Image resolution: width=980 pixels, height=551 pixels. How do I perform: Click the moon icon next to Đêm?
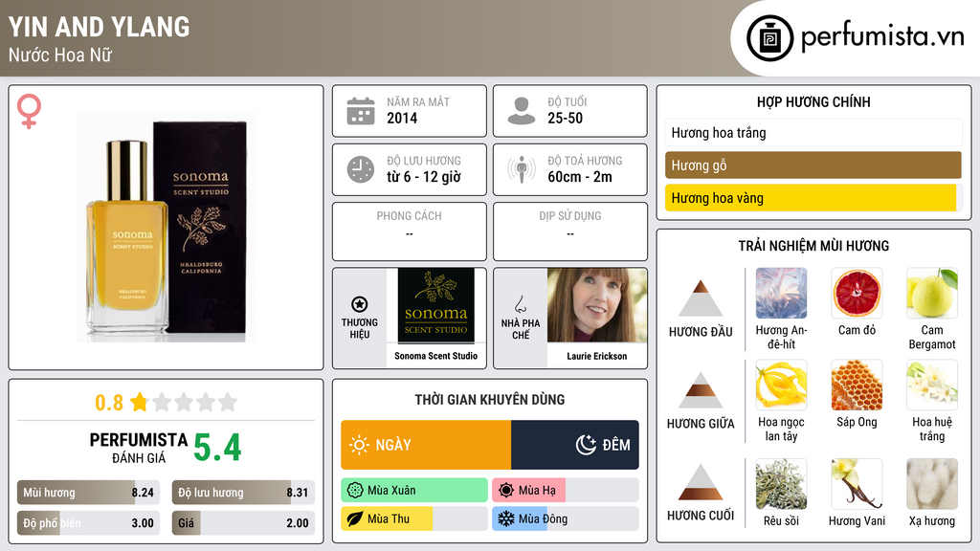coord(586,445)
